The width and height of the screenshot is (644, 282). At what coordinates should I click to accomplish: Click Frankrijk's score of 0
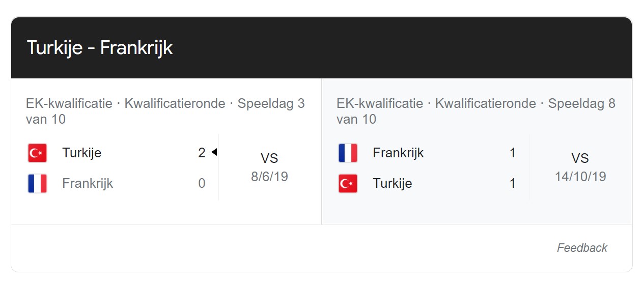pos(202,183)
